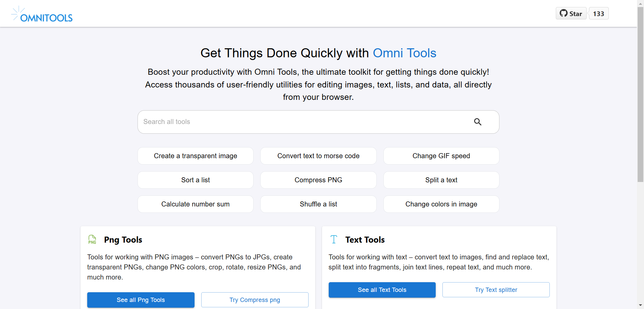The width and height of the screenshot is (644, 309).
Task: Click the star count 133
Action: pyautogui.click(x=598, y=13)
